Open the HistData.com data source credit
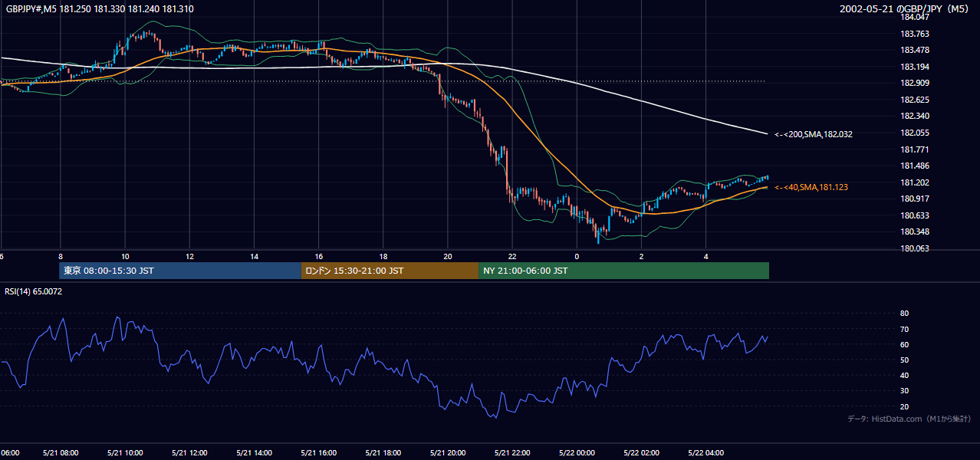The width and height of the screenshot is (980, 460). (909, 419)
